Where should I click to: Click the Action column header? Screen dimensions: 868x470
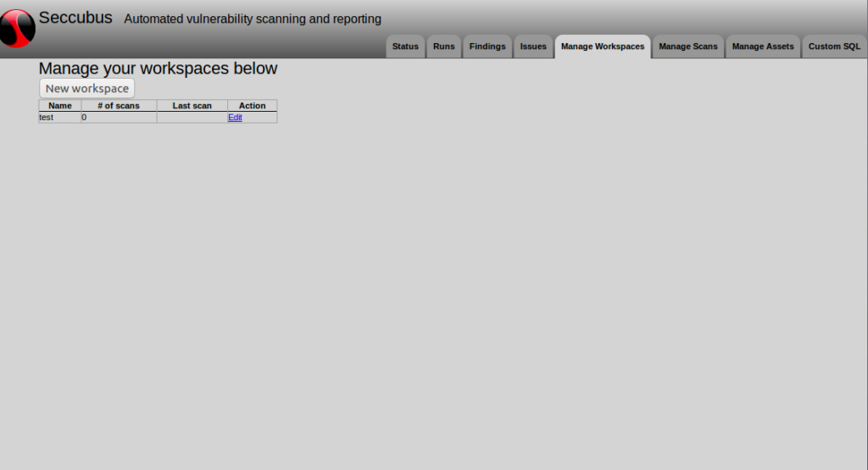[253, 106]
